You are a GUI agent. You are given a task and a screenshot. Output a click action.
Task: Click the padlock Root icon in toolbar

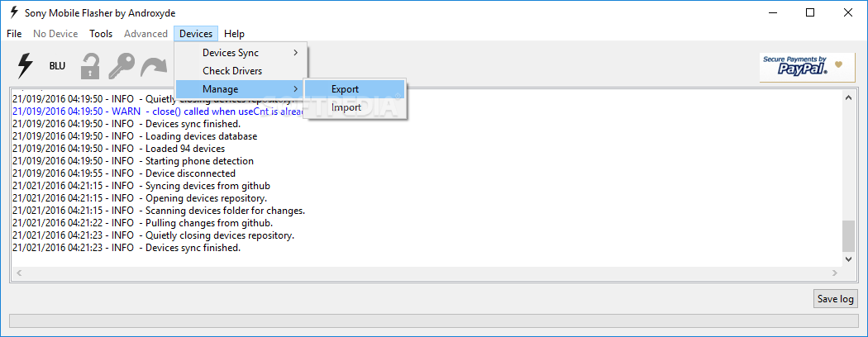(x=89, y=66)
